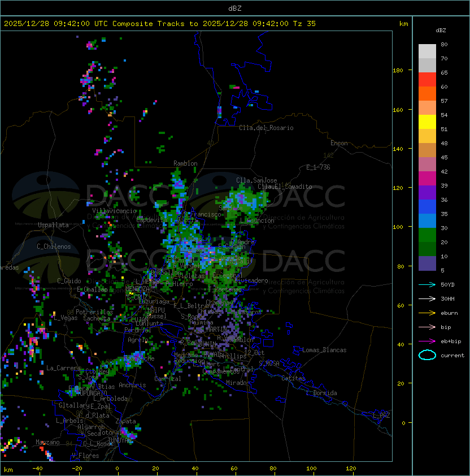Click the -40 km mark on horizontal axis
470x476 pixels.
37,469
